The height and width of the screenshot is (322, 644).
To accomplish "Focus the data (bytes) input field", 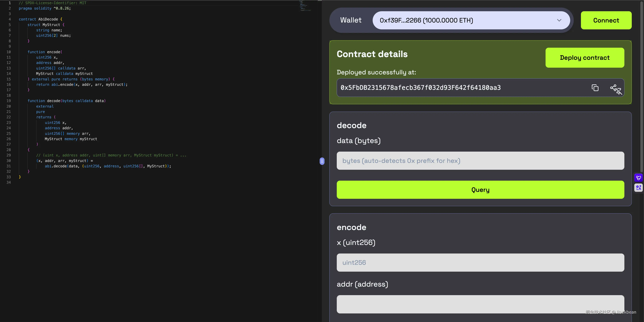I will point(480,161).
